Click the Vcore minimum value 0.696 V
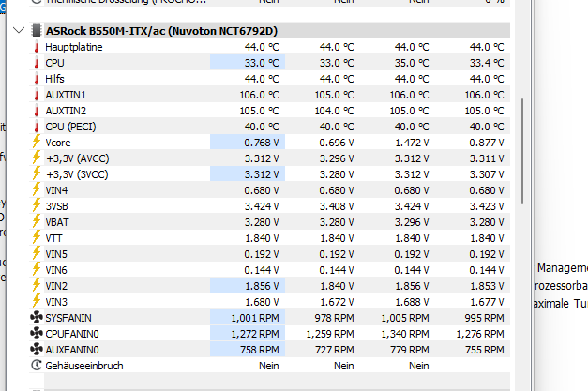 click(337, 143)
